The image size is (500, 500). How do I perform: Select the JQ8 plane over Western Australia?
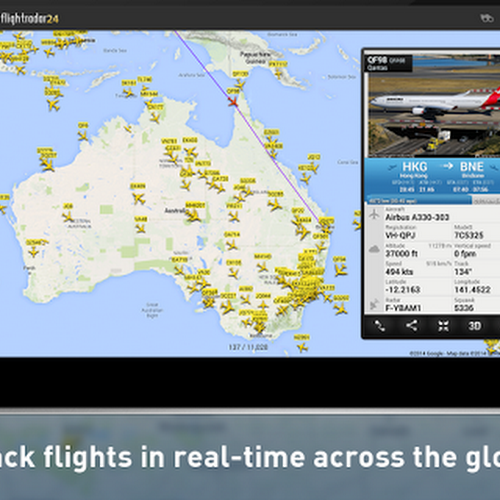point(68,217)
